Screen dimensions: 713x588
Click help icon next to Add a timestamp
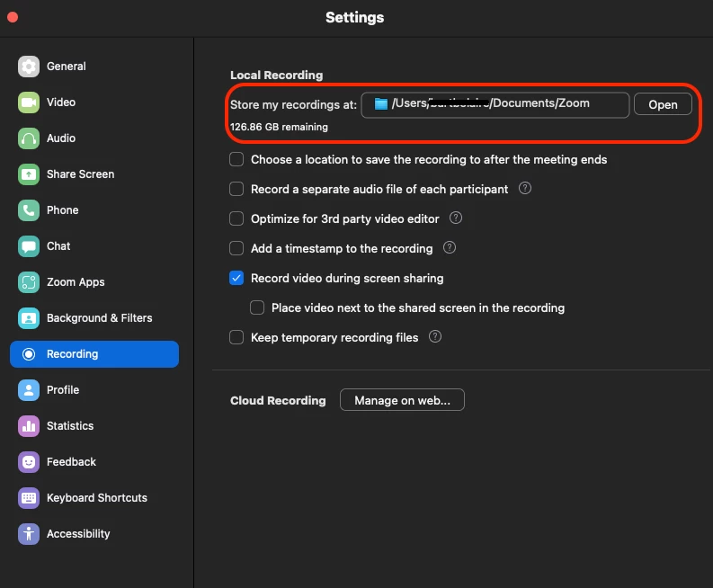[x=450, y=247]
